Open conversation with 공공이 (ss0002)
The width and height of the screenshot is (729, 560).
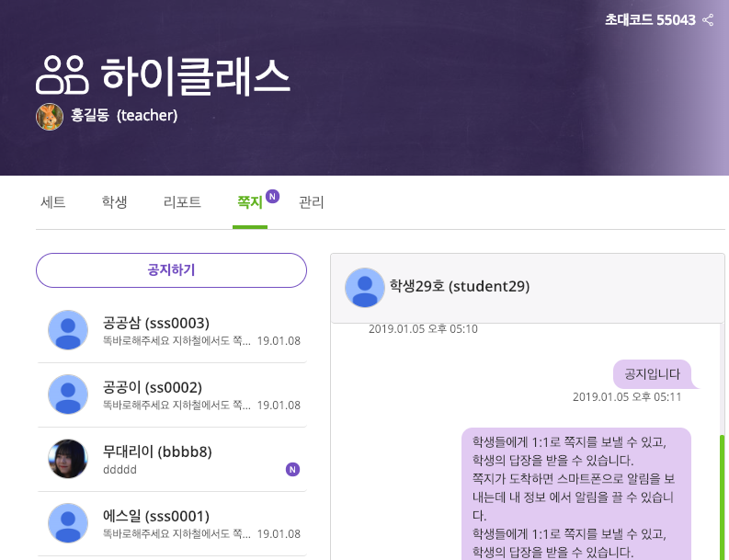click(x=172, y=394)
